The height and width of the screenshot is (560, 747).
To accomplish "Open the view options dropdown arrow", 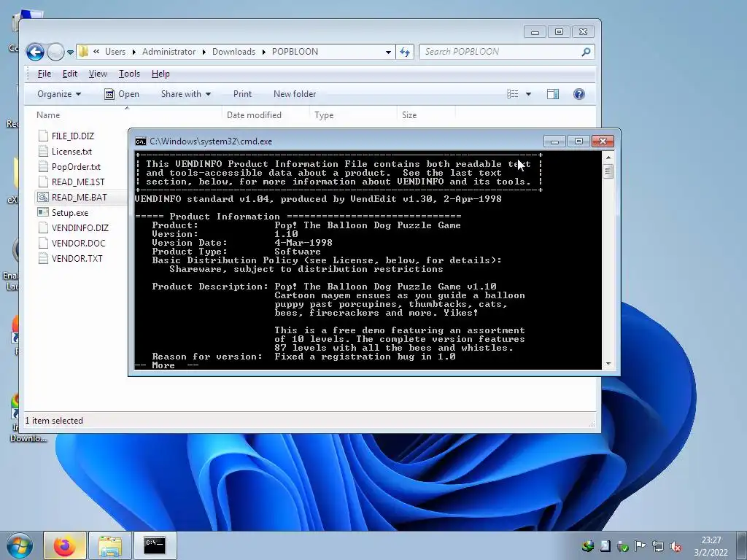I will (x=528, y=94).
